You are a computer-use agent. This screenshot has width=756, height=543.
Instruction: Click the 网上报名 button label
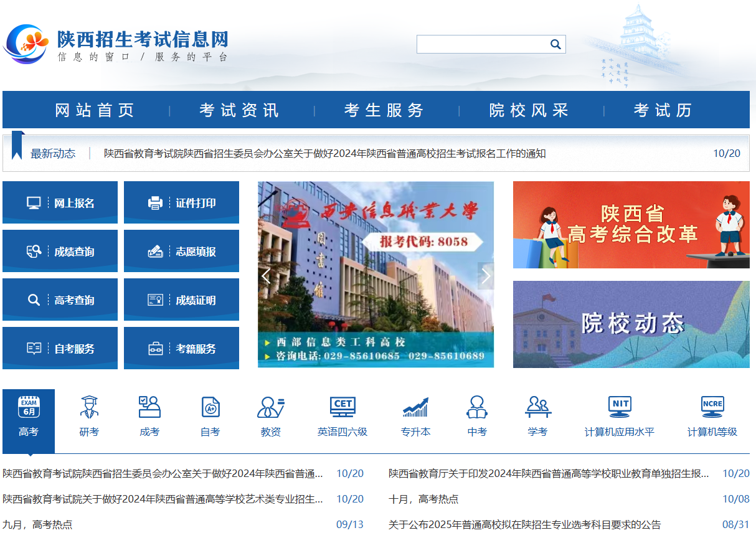click(x=74, y=203)
